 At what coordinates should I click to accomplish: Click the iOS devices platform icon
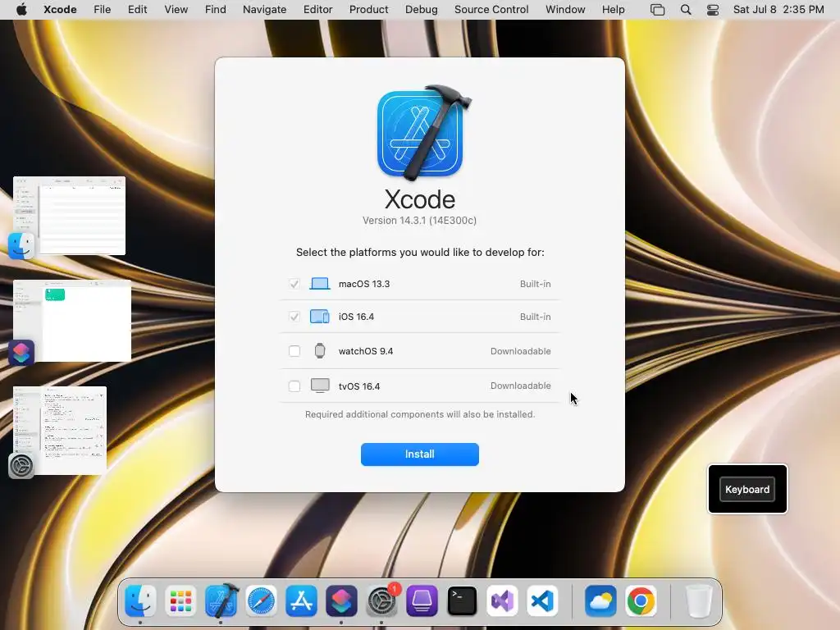pyautogui.click(x=320, y=317)
